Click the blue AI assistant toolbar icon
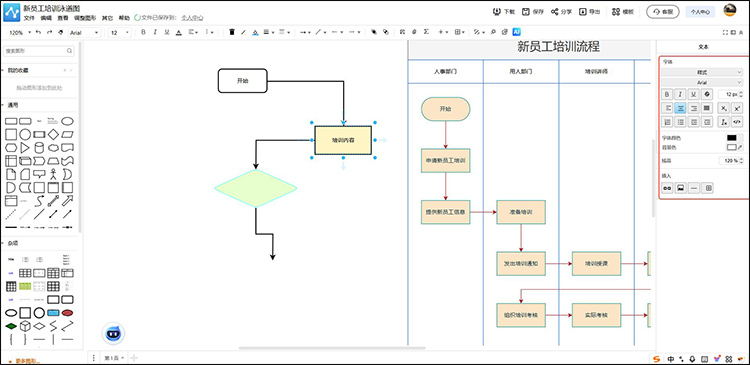The image size is (750, 365). (517, 32)
